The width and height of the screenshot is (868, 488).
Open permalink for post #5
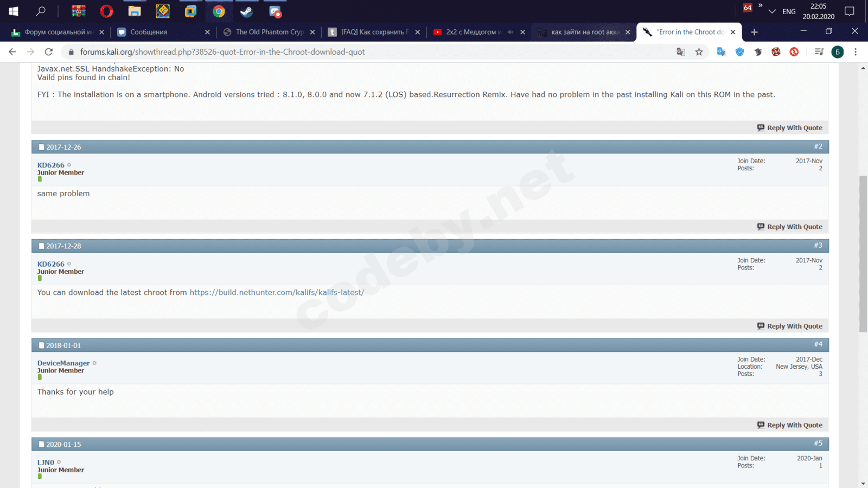coord(818,444)
